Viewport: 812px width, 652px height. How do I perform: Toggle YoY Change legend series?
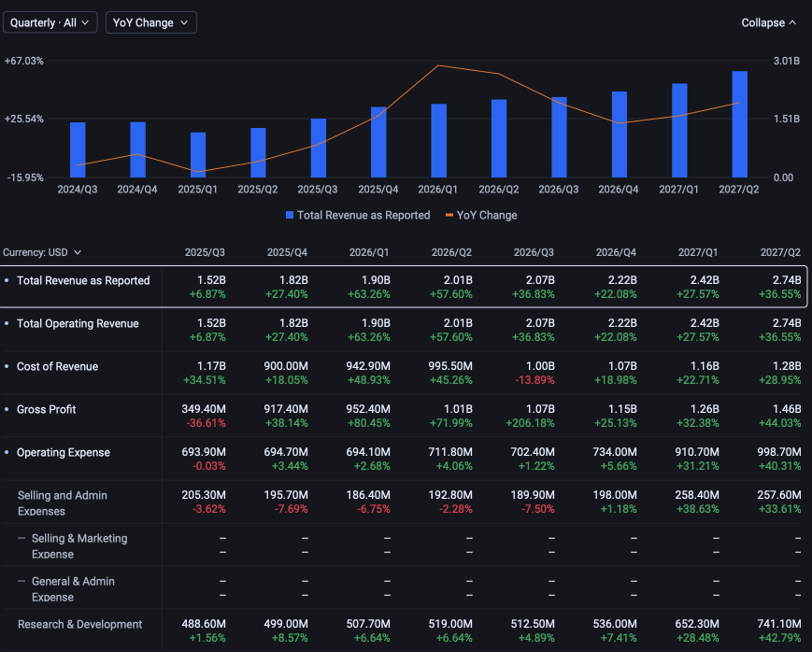coord(481,215)
